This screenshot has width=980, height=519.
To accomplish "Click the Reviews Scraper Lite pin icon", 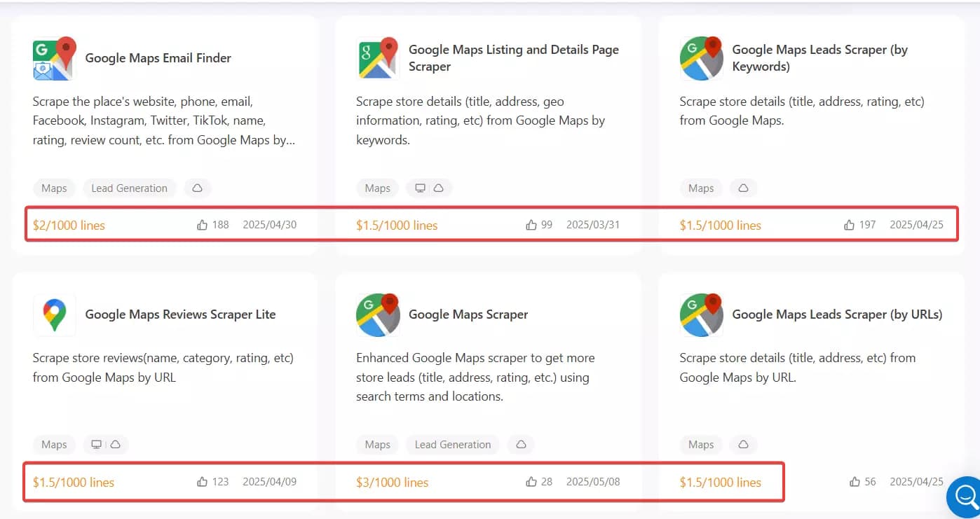I will [x=54, y=314].
